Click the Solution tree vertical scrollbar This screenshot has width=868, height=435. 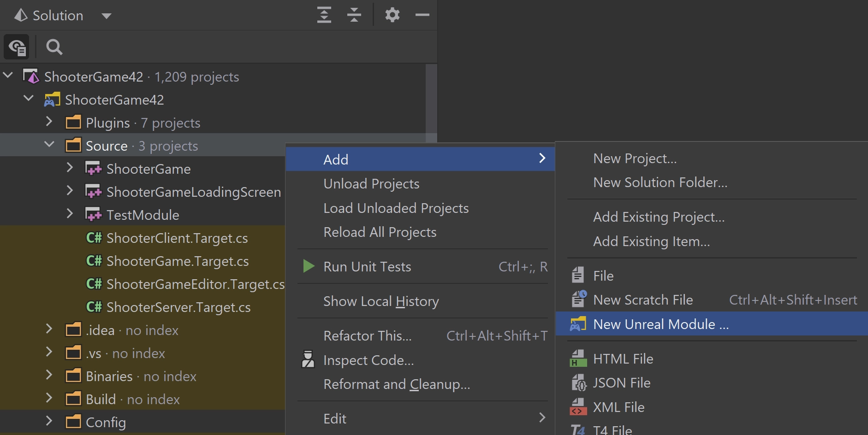point(431,104)
